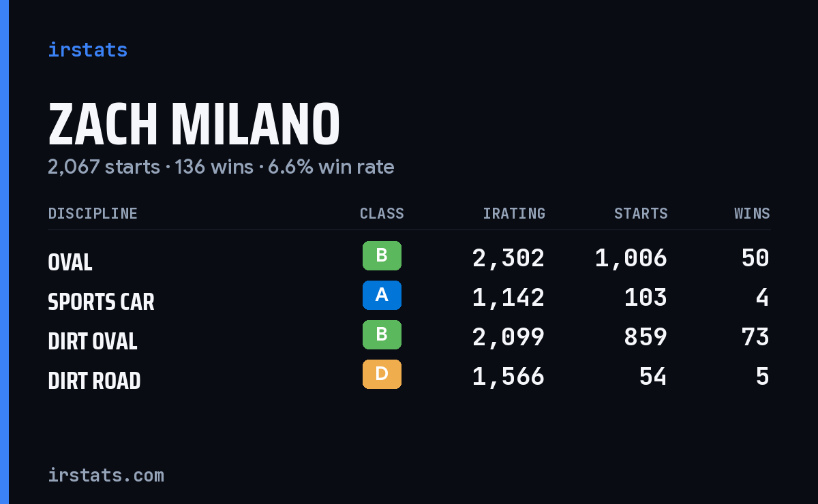This screenshot has height=504, width=818.
Task: Click the Oval iRating value 2,302
Action: (509, 258)
